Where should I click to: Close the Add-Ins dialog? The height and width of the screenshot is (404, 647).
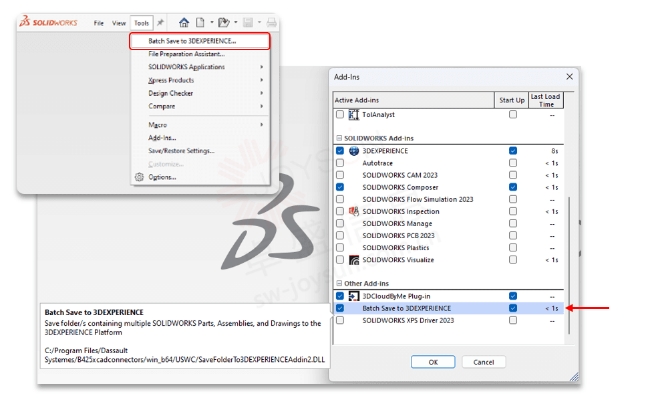tap(569, 77)
